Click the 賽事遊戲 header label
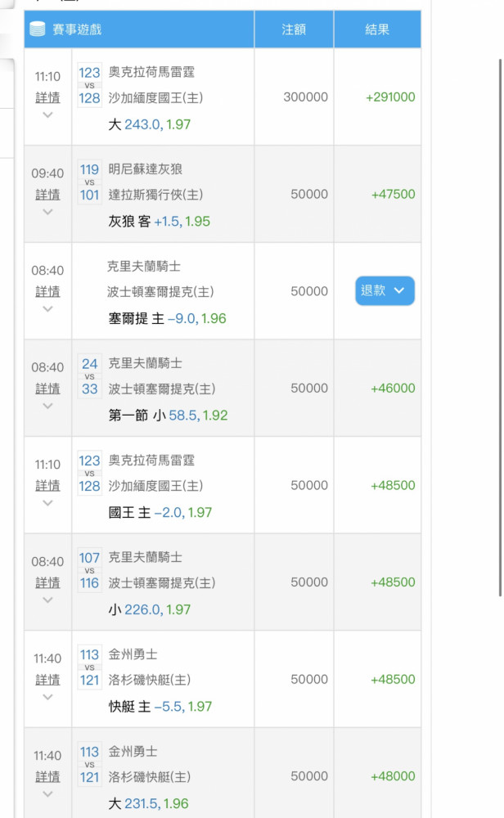504x818 pixels. point(77,29)
